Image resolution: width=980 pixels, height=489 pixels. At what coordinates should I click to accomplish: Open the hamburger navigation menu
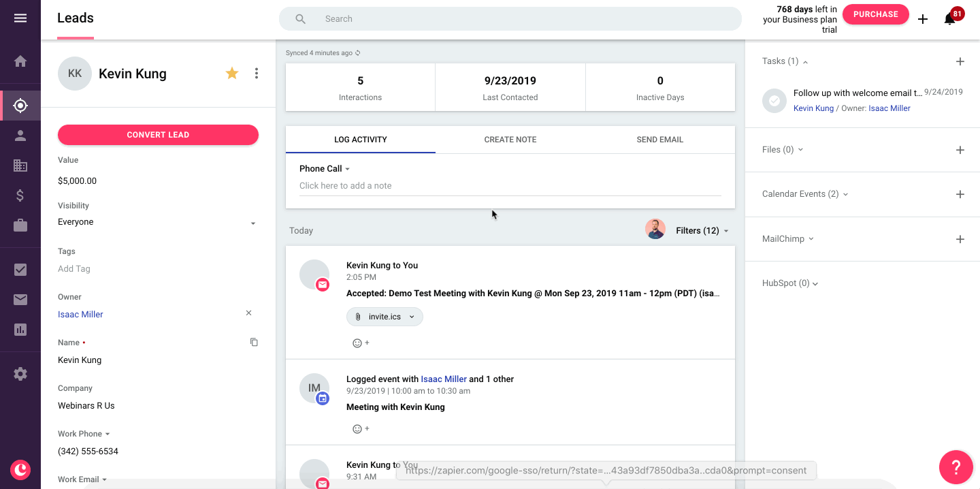[x=20, y=18]
